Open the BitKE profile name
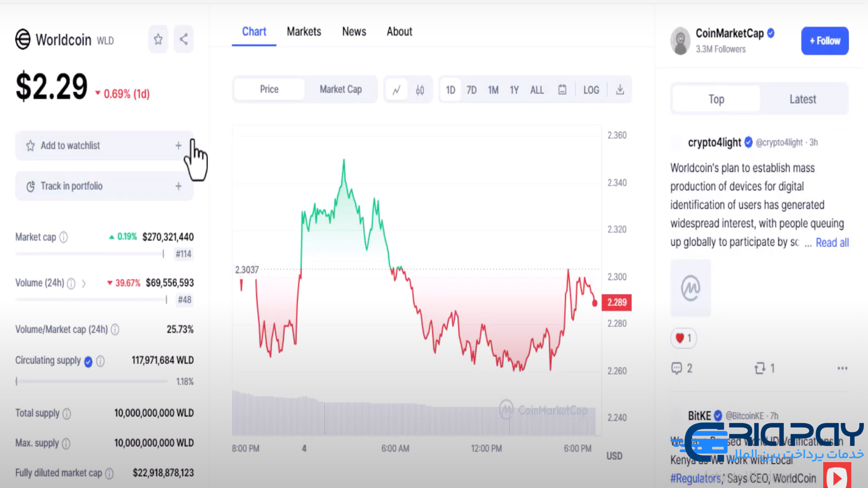Viewport: 868px width, 488px height. 699,416
